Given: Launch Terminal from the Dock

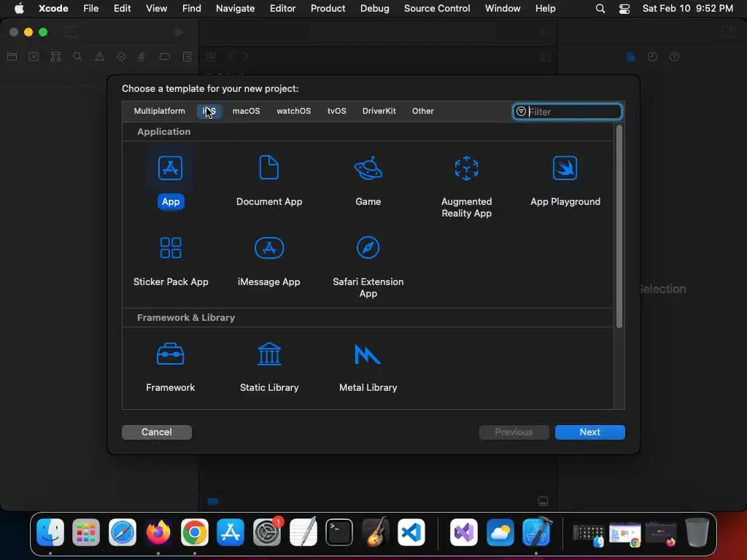Looking at the screenshot, I should tap(339, 532).
